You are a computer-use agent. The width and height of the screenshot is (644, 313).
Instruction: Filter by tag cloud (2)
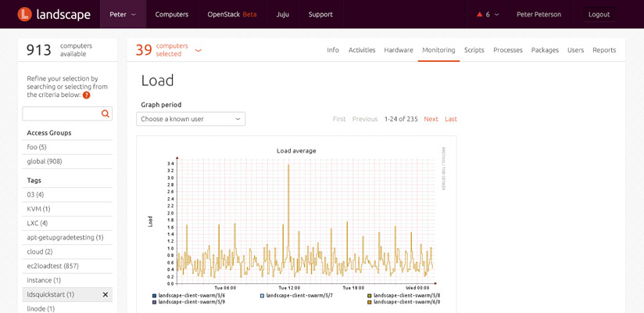click(67, 252)
